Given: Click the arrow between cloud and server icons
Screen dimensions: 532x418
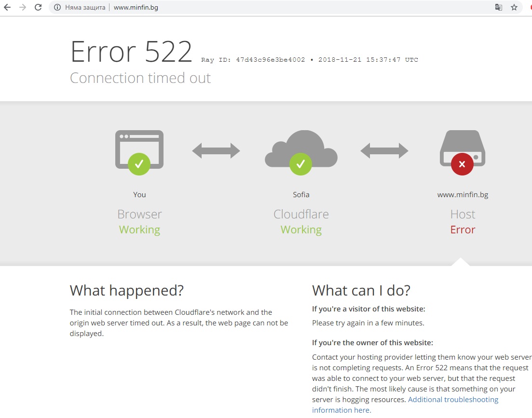Looking at the screenshot, I should click(384, 150).
